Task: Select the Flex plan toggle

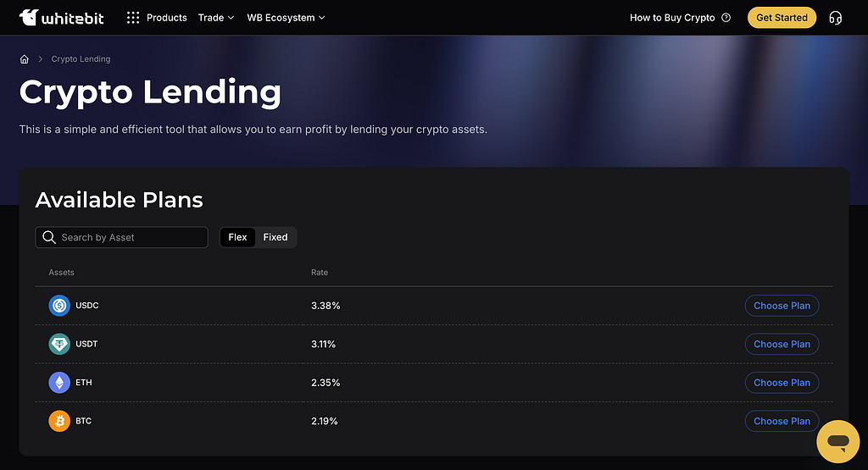Action: (237, 237)
